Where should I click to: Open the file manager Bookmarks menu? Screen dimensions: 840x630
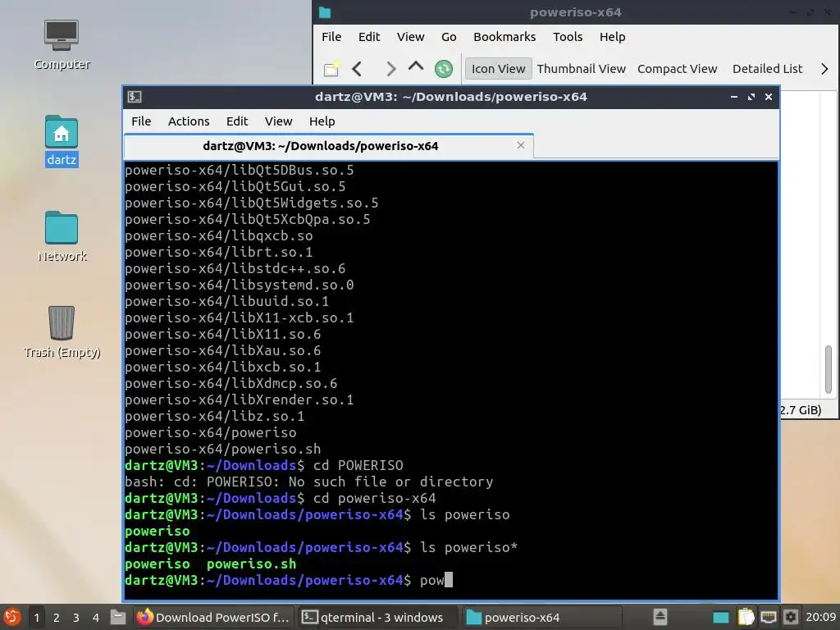[504, 36]
